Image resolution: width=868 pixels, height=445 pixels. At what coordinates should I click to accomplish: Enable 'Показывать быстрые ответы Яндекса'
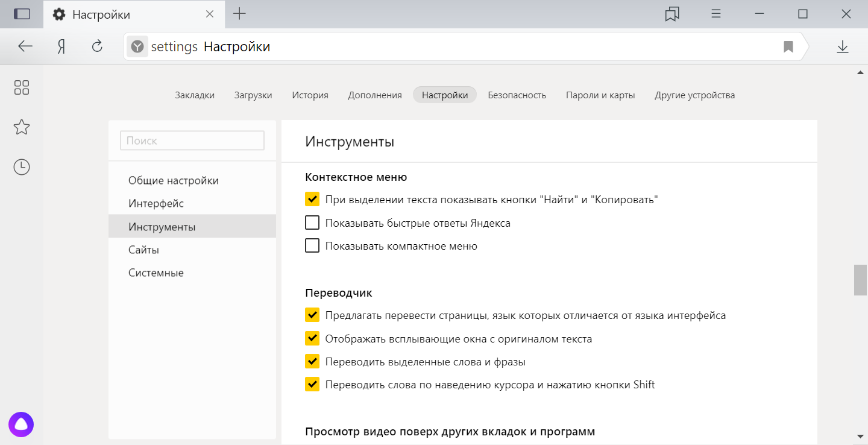click(x=312, y=223)
